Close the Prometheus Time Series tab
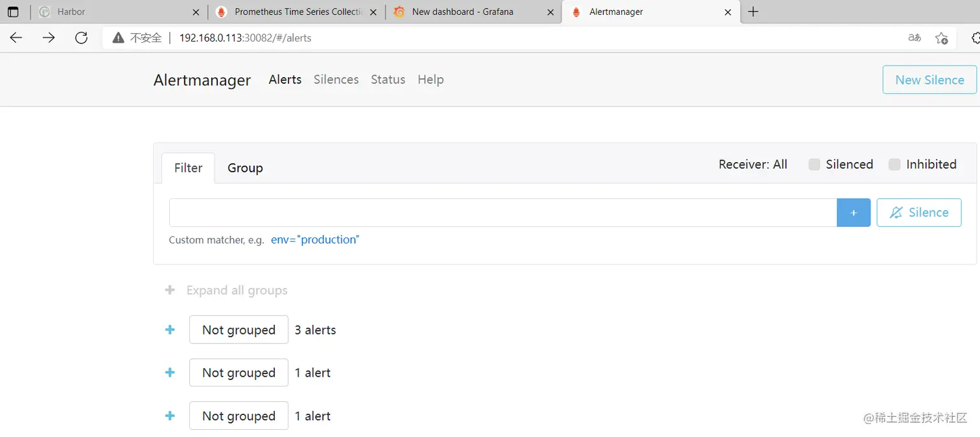This screenshot has height=437, width=980. [373, 12]
